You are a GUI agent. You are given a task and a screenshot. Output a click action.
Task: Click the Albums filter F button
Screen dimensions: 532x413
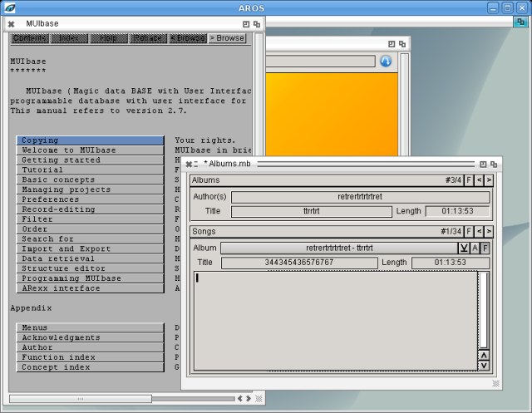point(469,179)
